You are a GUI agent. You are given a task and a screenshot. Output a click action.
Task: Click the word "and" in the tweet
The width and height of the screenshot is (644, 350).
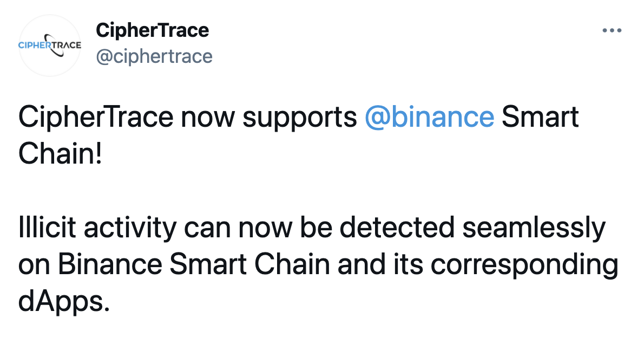pyautogui.click(x=362, y=264)
